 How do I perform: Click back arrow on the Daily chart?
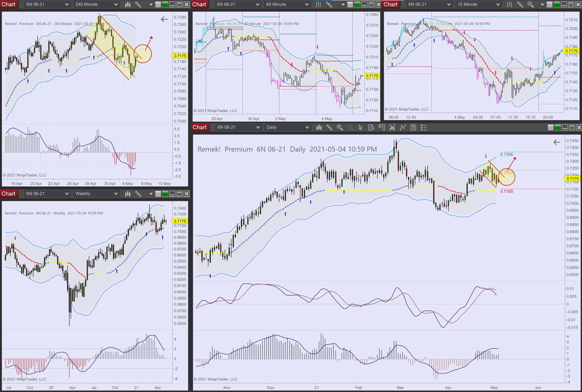click(x=556, y=142)
